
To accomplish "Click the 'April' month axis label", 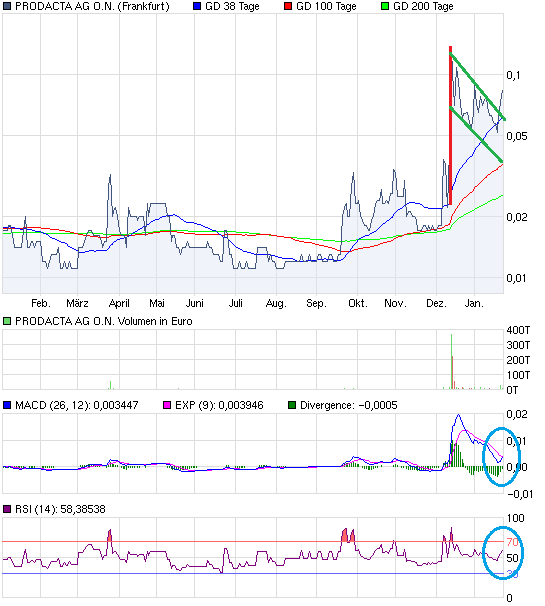I will pyautogui.click(x=119, y=303).
